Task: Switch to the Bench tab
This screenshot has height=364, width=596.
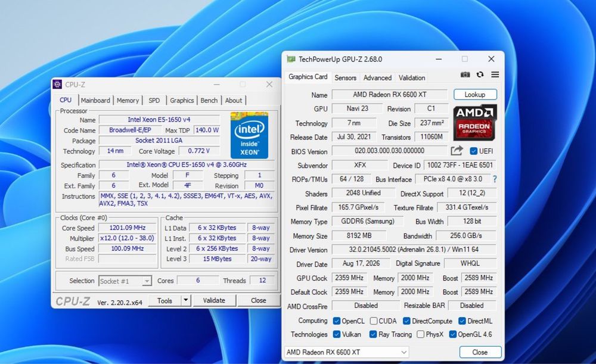Action: [x=209, y=100]
